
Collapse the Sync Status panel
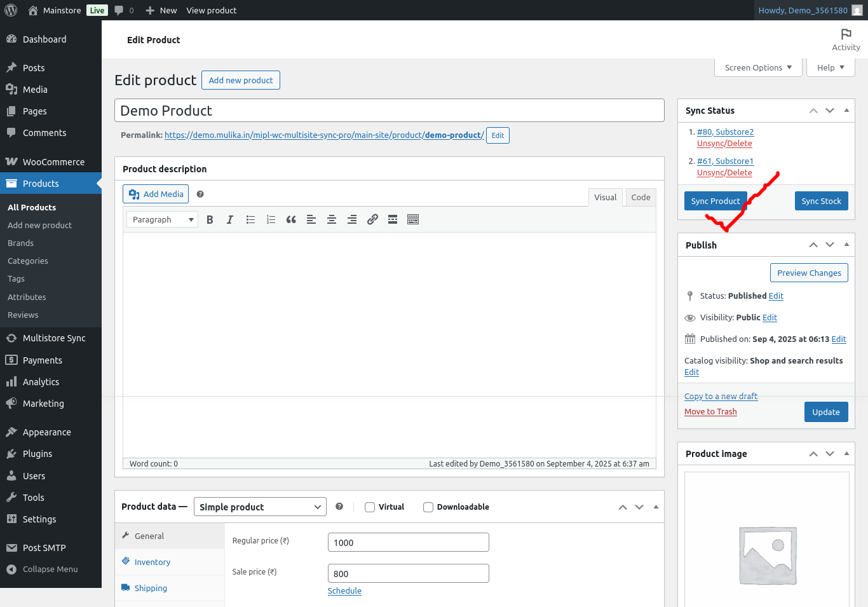[x=846, y=111]
